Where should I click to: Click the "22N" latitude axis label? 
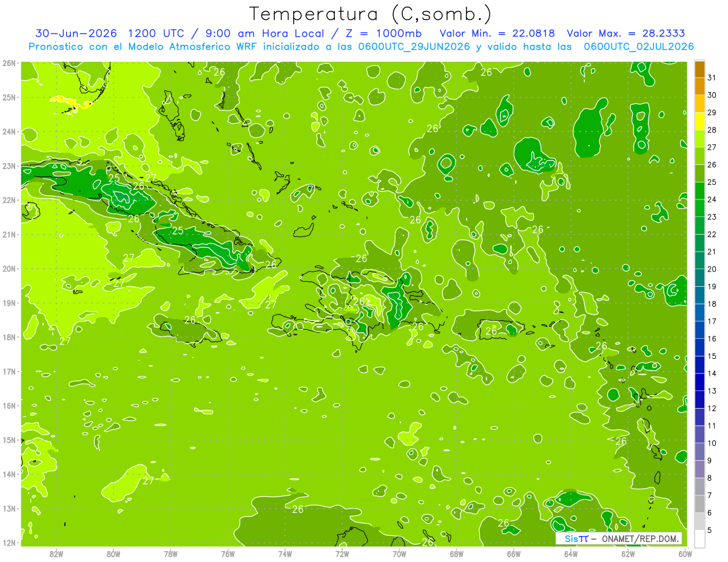click(9, 199)
